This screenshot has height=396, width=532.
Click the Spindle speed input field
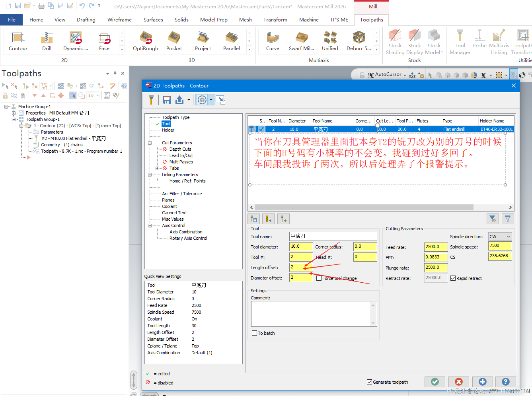click(500, 246)
